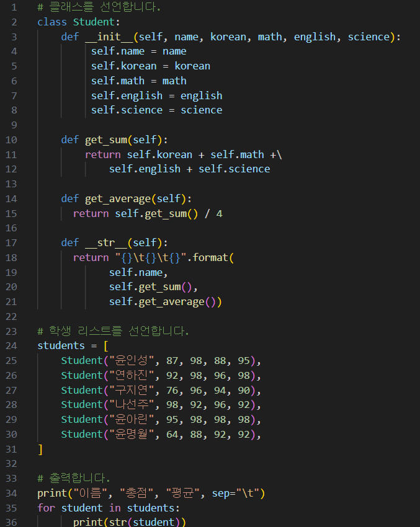Click 'self.science = science' on line 8
The image size is (420, 527).
(157, 110)
